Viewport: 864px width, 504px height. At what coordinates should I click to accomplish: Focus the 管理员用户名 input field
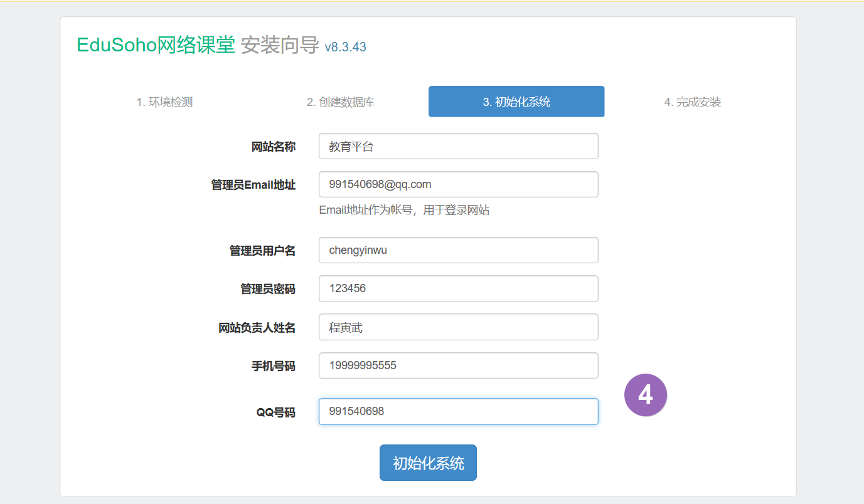458,250
